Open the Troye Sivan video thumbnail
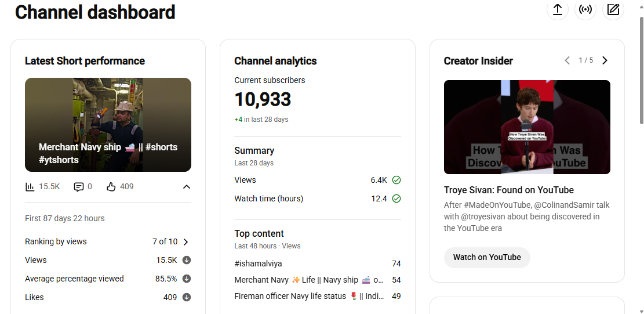 point(527,127)
